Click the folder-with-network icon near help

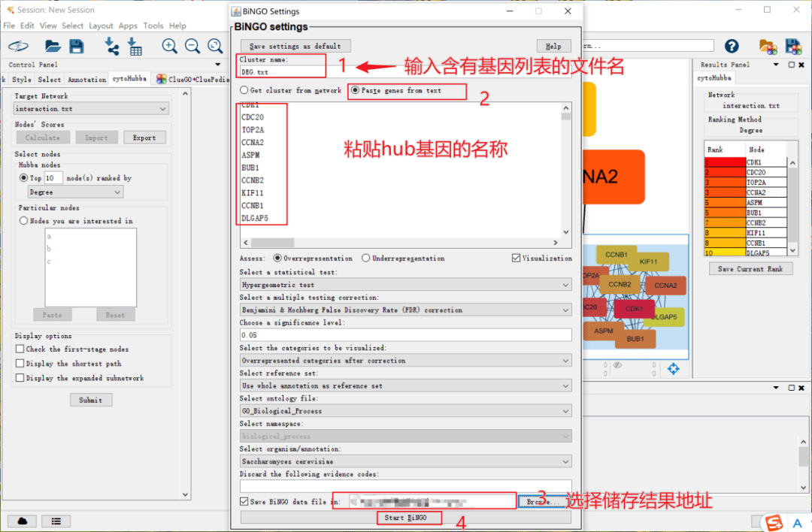click(768, 46)
